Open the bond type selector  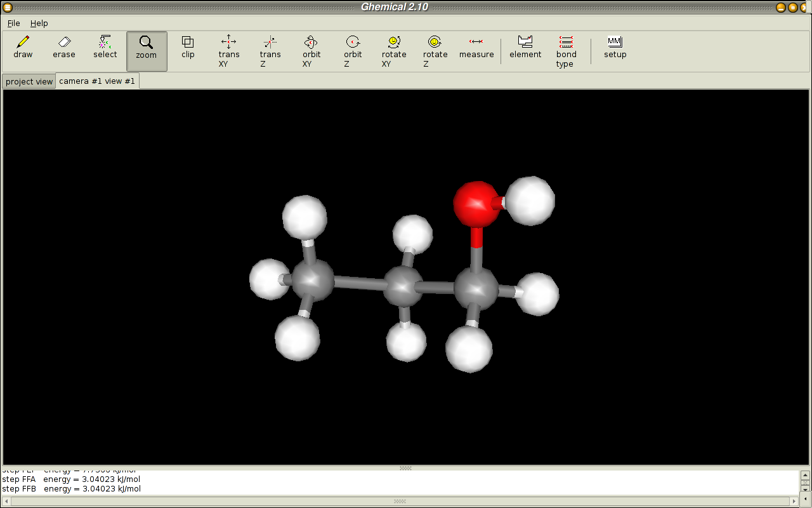point(566,51)
